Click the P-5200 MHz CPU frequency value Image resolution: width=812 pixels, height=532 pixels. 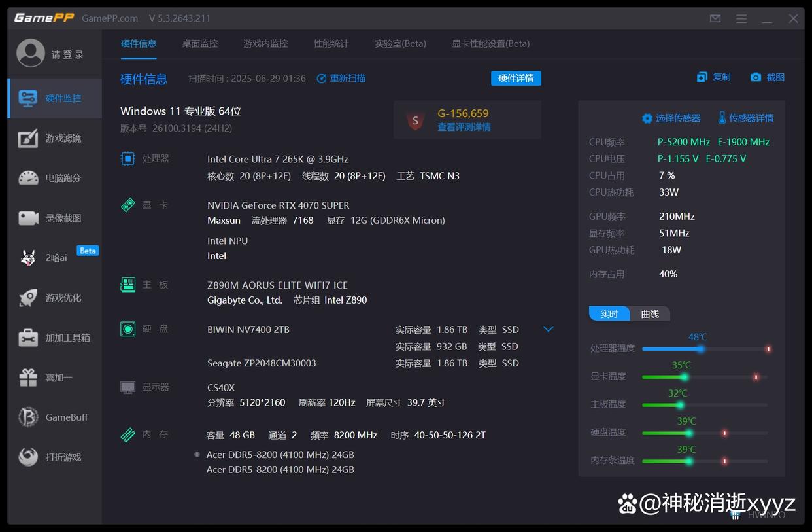pos(684,142)
